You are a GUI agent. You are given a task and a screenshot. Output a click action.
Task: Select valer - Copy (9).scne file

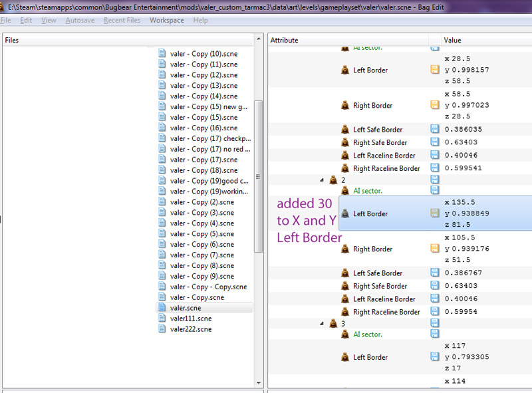pos(203,276)
